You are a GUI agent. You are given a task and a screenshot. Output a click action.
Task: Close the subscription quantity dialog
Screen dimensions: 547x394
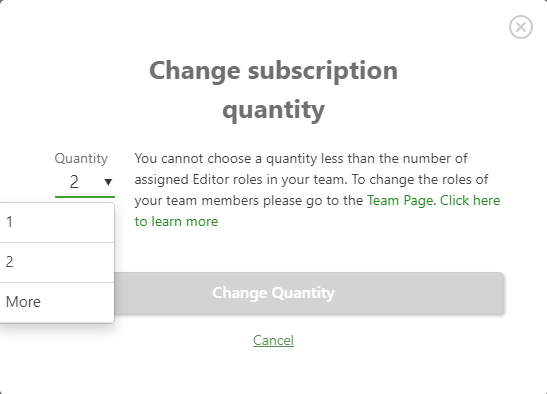pos(520,27)
